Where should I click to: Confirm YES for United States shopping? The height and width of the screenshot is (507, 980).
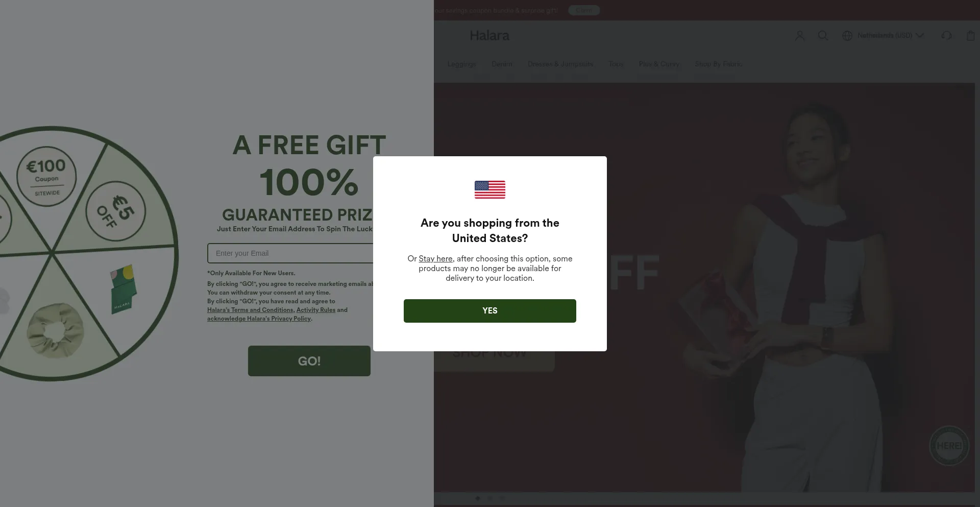490,311
